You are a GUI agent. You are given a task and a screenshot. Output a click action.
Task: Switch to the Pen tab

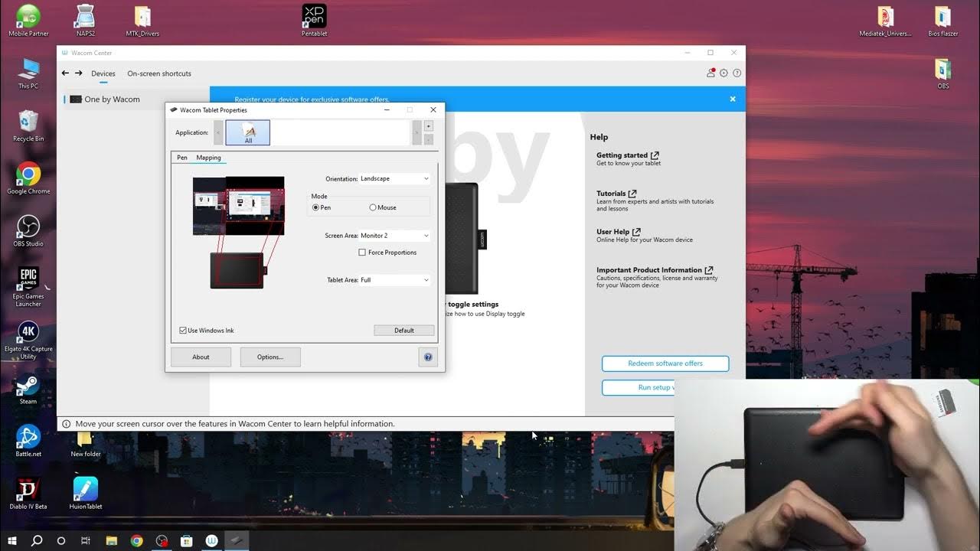coord(182,158)
